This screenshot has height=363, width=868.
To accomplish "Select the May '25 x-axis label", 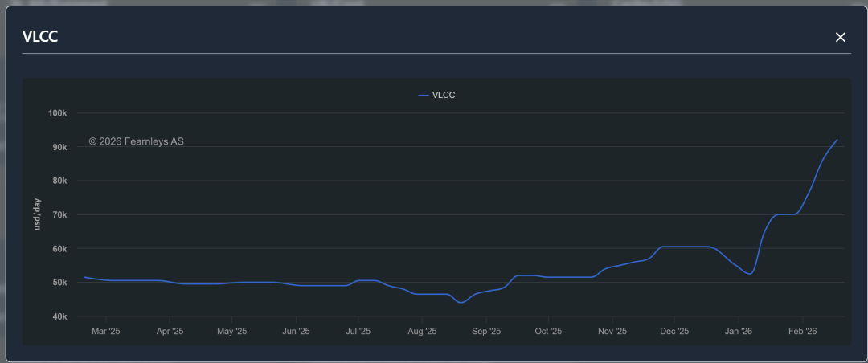I will point(231,331).
